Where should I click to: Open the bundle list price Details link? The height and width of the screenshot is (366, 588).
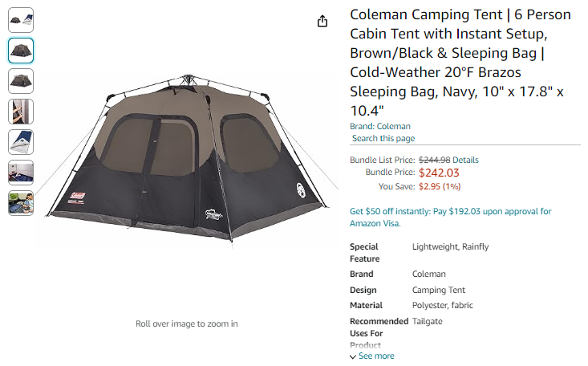pos(465,160)
